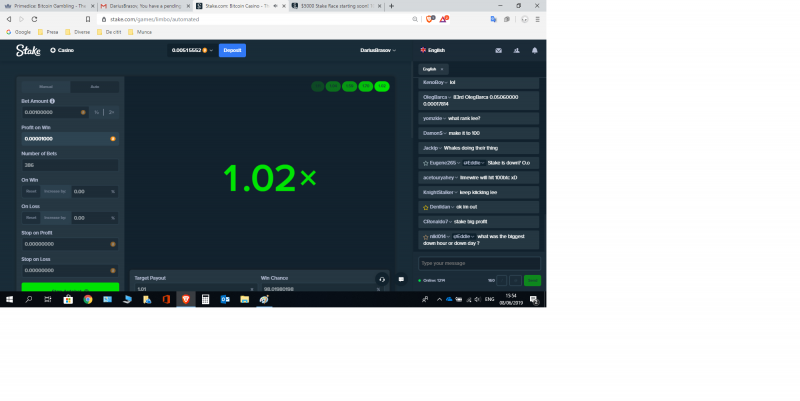800x401 pixels.
Task: Select Increase by option under On Win
Action: [55, 191]
